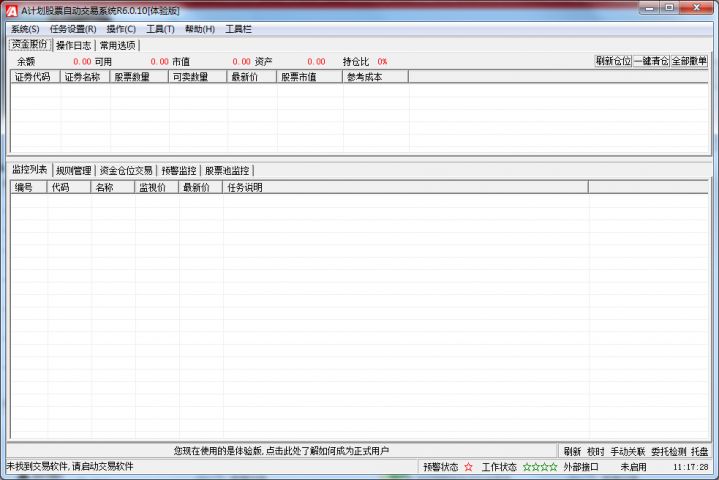Click the green 工作状态 stars
The image size is (719, 480).
(540, 467)
